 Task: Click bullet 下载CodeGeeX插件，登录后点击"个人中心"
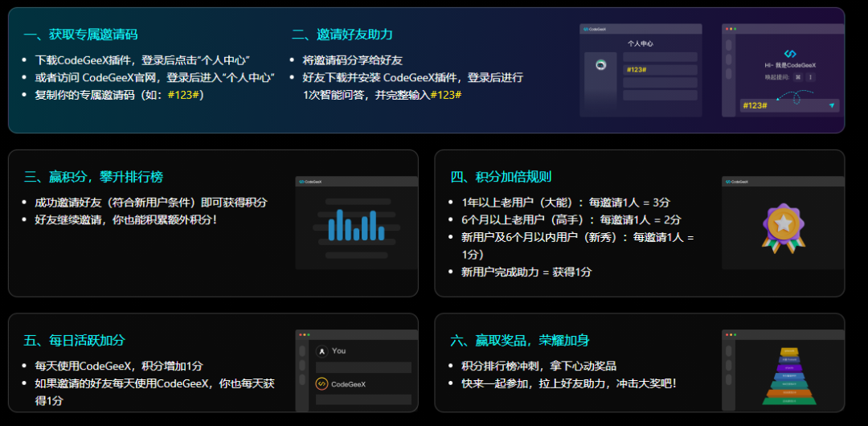tap(143, 60)
